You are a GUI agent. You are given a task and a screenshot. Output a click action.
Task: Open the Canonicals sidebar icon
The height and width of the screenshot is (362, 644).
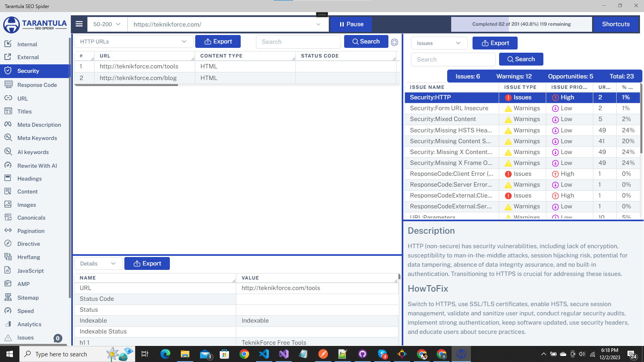pyautogui.click(x=8, y=217)
